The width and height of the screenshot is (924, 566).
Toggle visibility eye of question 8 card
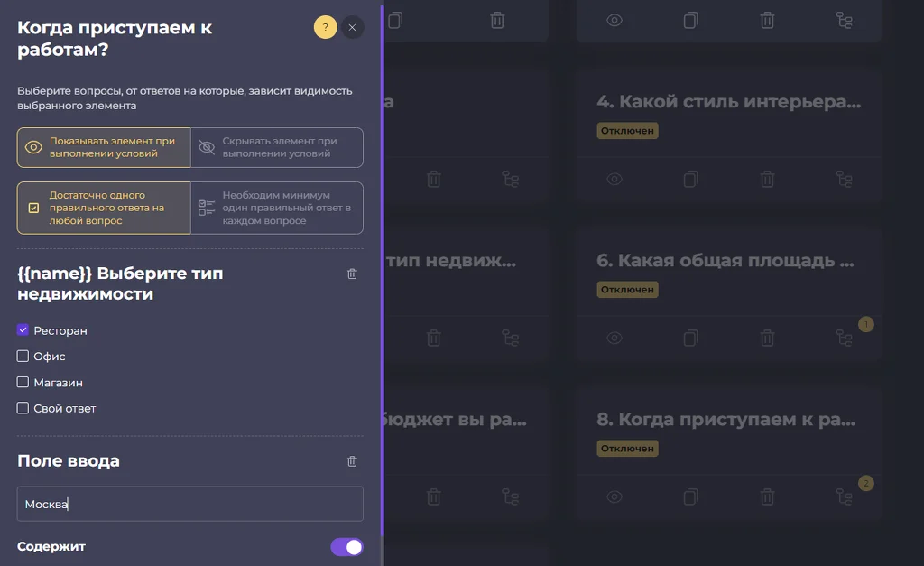click(614, 497)
